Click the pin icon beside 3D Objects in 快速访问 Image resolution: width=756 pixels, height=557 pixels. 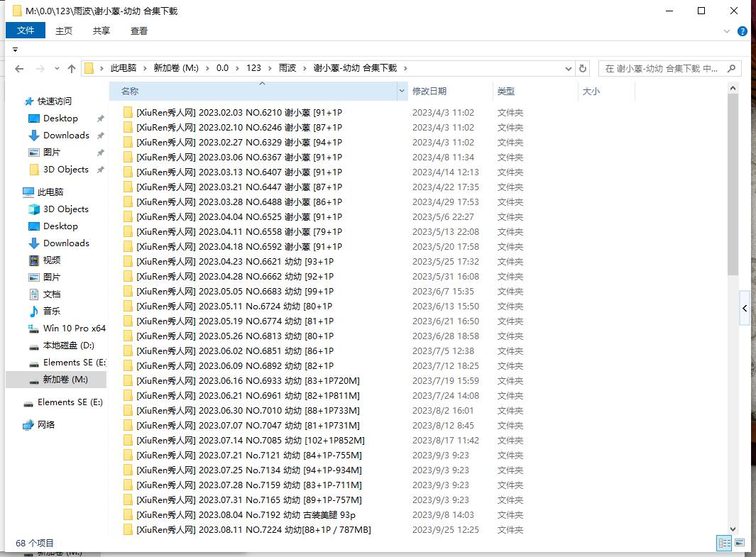100,170
